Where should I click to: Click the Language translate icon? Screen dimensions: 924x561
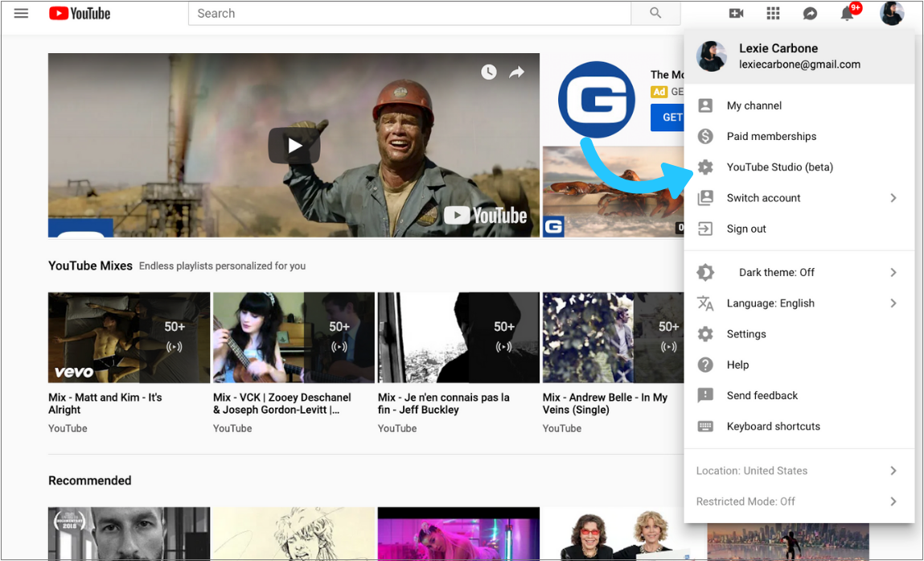pos(705,303)
